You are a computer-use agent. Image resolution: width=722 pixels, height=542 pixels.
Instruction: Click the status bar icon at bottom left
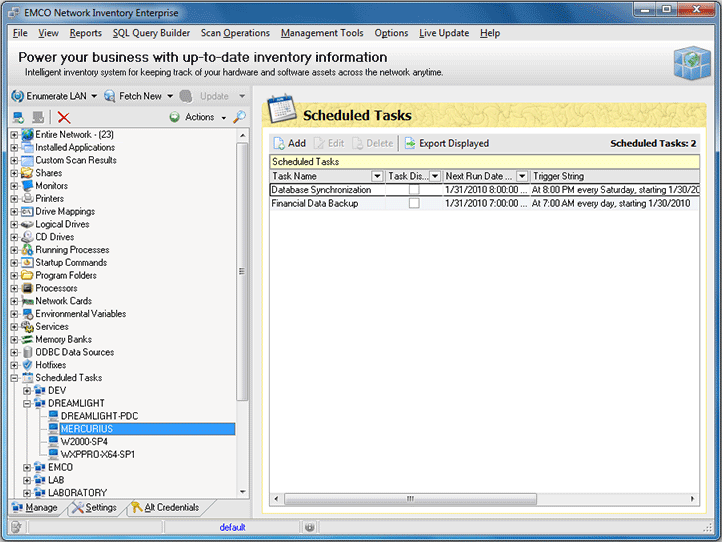[x=16, y=527]
